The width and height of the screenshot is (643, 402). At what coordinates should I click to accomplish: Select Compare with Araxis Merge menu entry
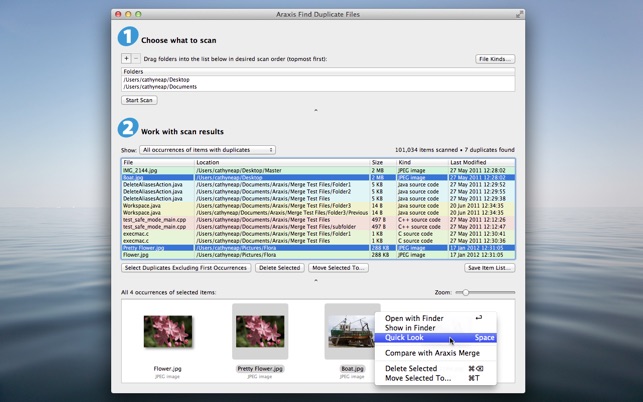click(432, 353)
